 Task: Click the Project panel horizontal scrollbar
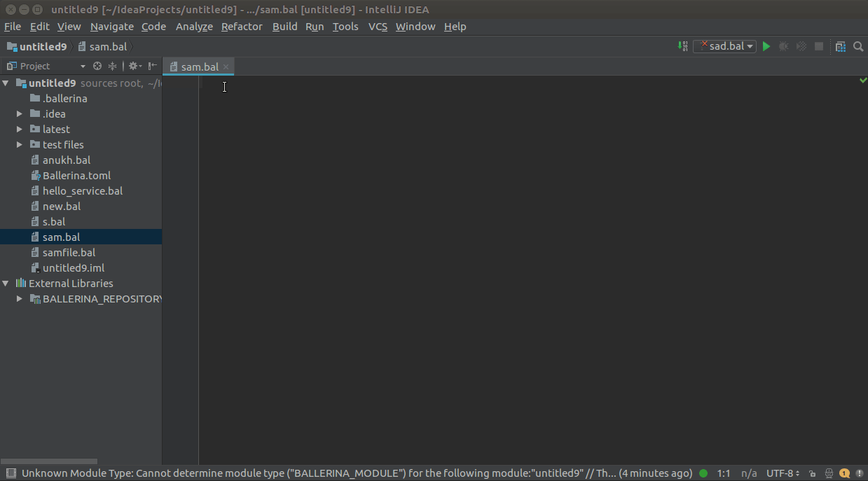[48, 461]
